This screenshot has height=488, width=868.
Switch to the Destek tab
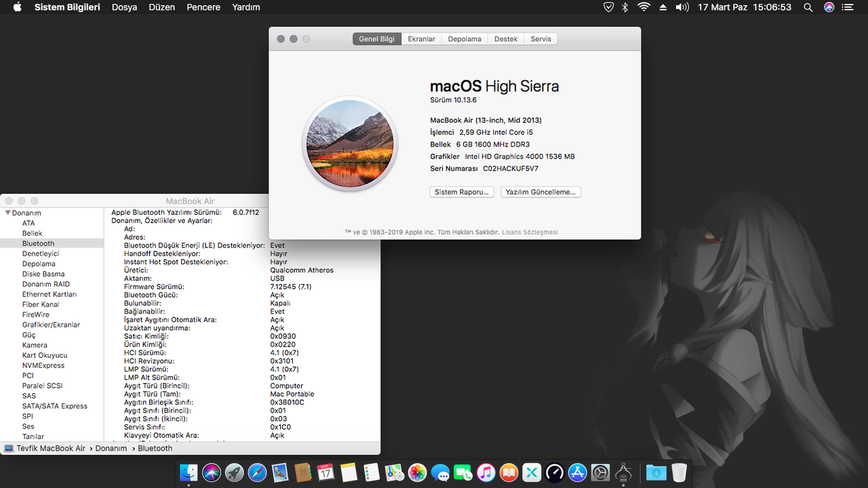pyautogui.click(x=506, y=39)
